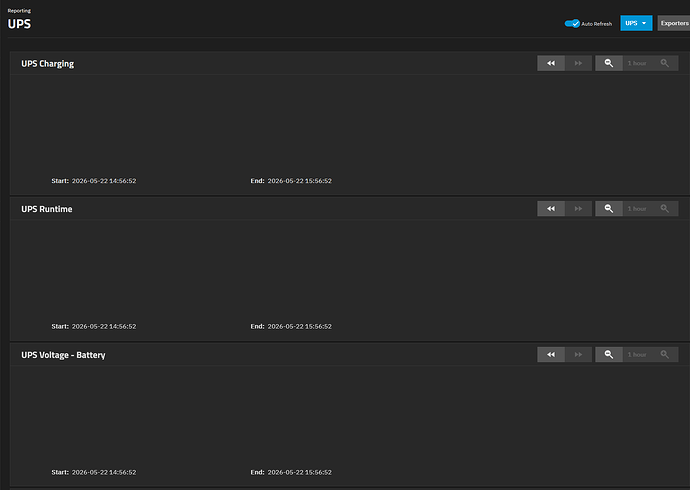Open the blue UPS report dropdown
Screen dimensions: 690x490
point(636,23)
